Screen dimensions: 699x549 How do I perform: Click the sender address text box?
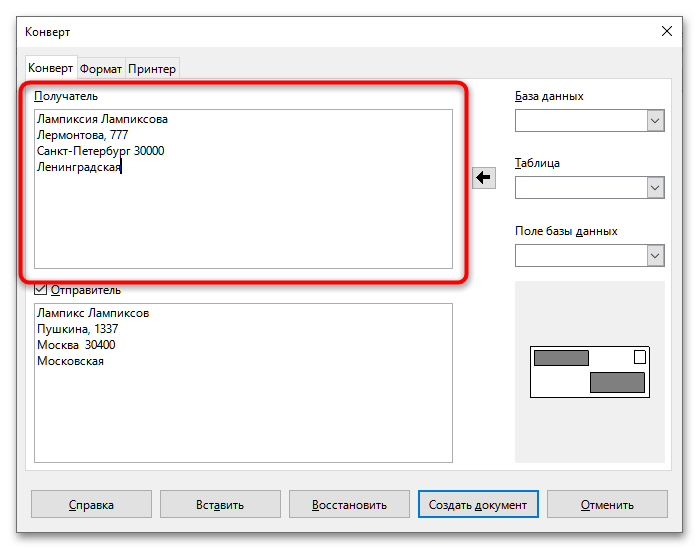pyautogui.click(x=243, y=400)
